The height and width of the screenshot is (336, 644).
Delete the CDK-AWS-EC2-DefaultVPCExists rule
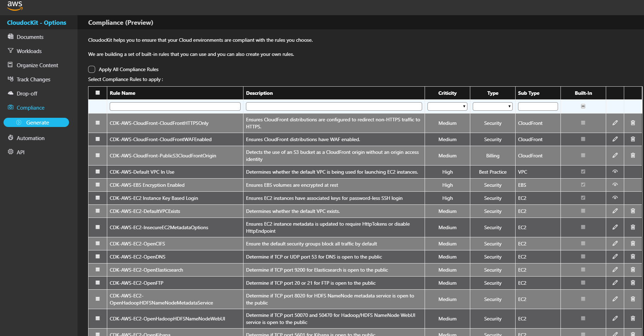coord(633,211)
